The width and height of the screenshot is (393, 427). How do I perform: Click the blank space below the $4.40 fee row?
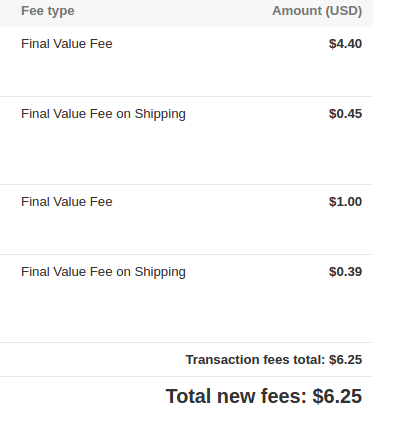tap(186, 75)
